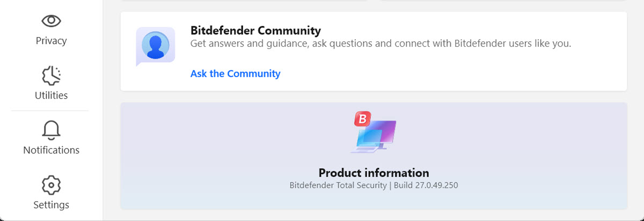
Task: Click the Bitdefender Community heading
Action: [x=255, y=31]
